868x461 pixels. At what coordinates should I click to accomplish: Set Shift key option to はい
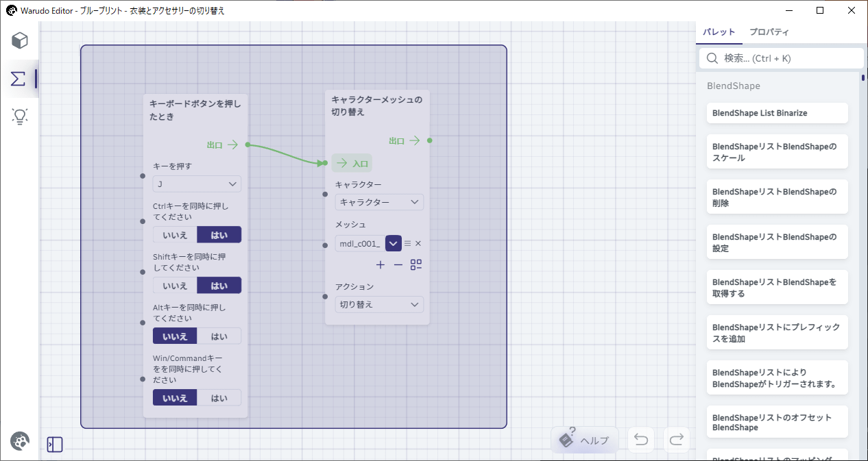(x=219, y=286)
